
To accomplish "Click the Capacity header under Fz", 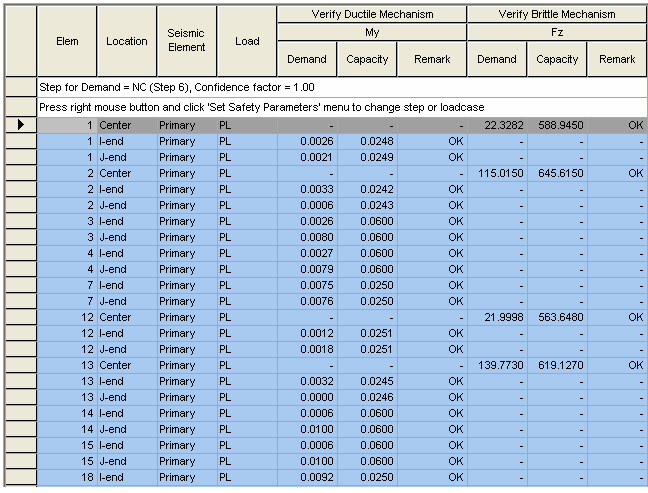I will point(557,59).
